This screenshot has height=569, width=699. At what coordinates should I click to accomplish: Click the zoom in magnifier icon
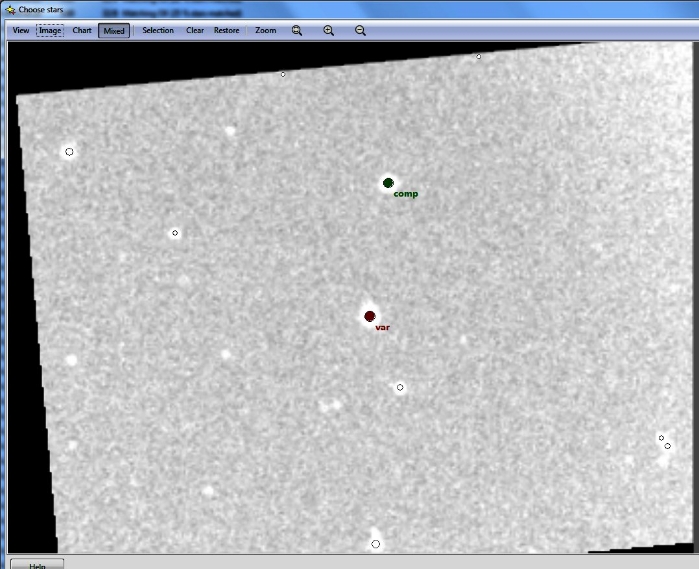pos(328,30)
